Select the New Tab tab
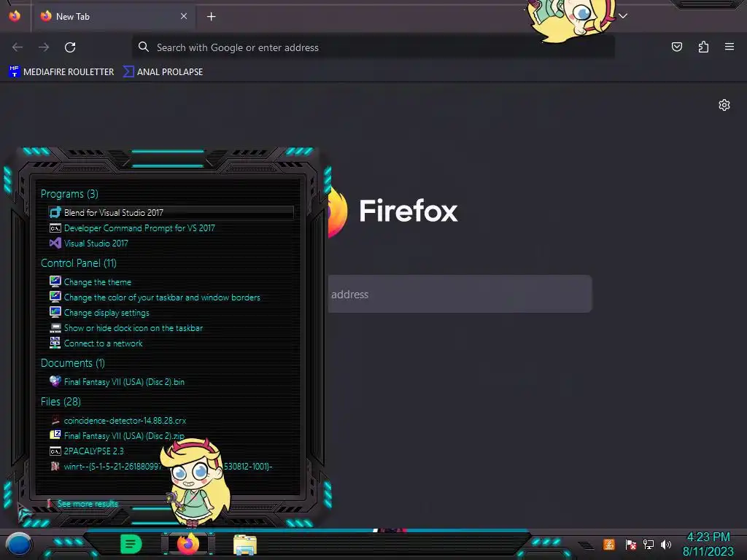The height and width of the screenshot is (560, 747). coord(113,17)
